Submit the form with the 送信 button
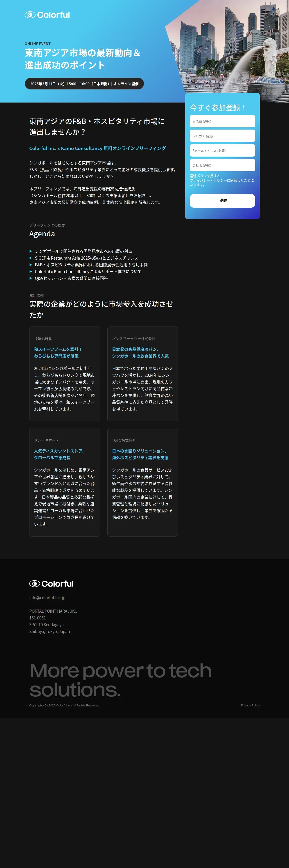289x868 pixels. click(222, 201)
